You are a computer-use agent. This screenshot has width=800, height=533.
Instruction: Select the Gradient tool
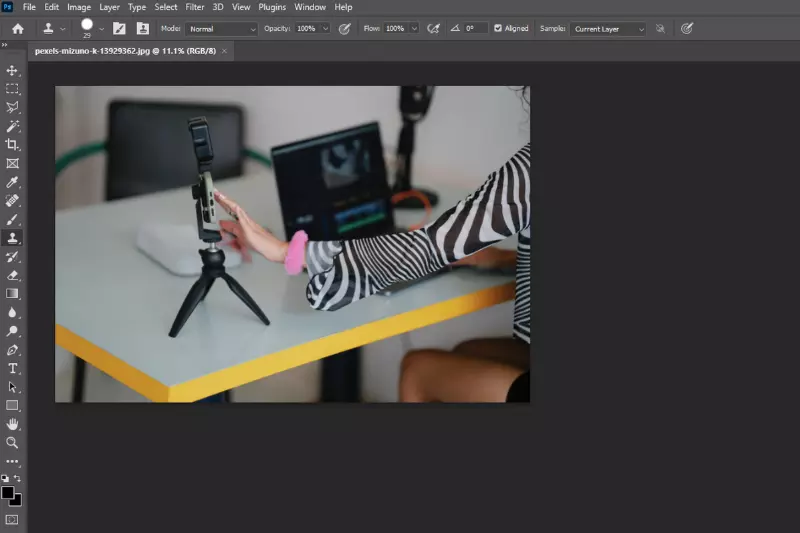12,294
